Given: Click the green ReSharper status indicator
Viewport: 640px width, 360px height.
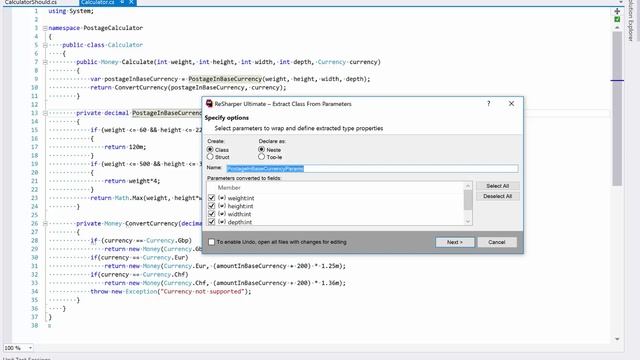Looking at the screenshot, I should coord(617,19).
